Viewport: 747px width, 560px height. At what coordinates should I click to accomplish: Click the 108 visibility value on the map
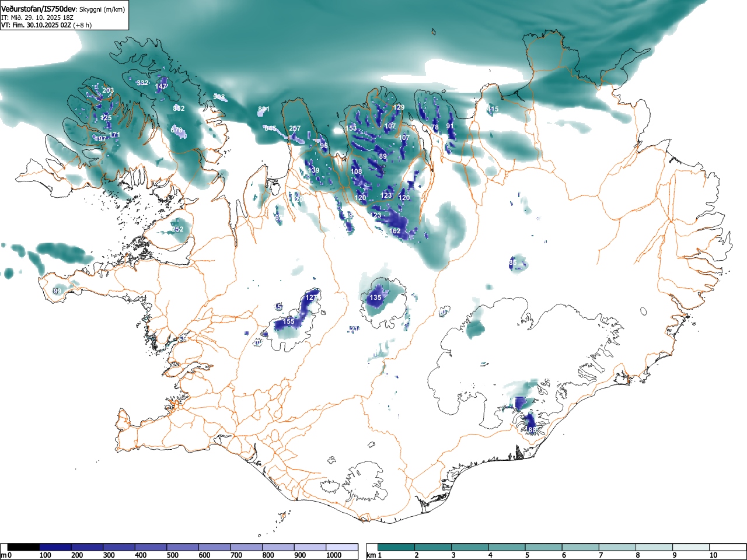[356, 171]
